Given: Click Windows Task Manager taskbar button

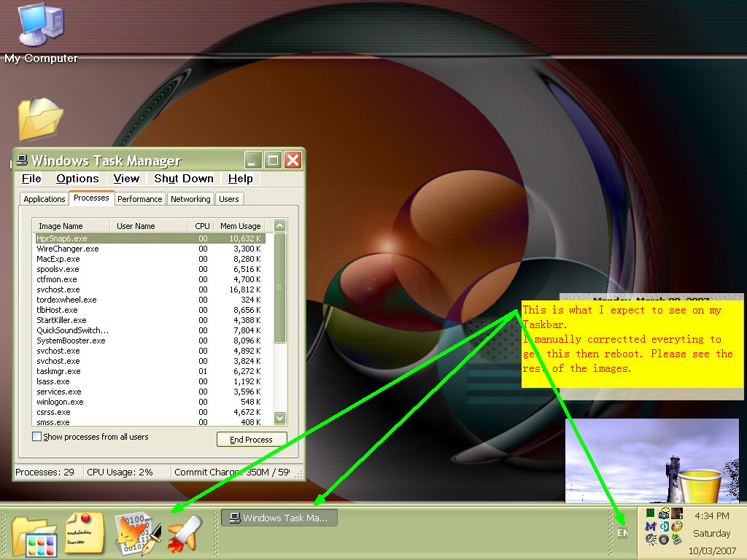Looking at the screenshot, I should tap(279, 518).
